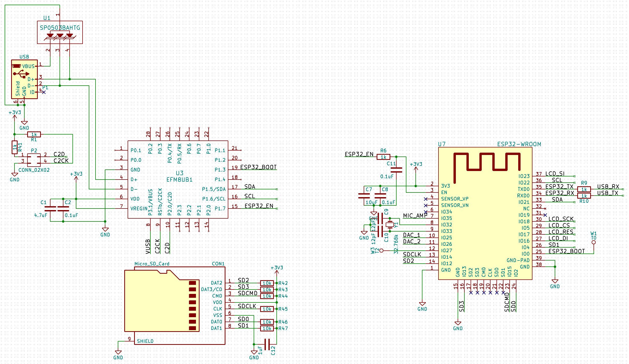The width and height of the screenshot is (629, 364).
Task: Click the R10 1k resistor on ESP32_RX
Action: (x=584, y=196)
